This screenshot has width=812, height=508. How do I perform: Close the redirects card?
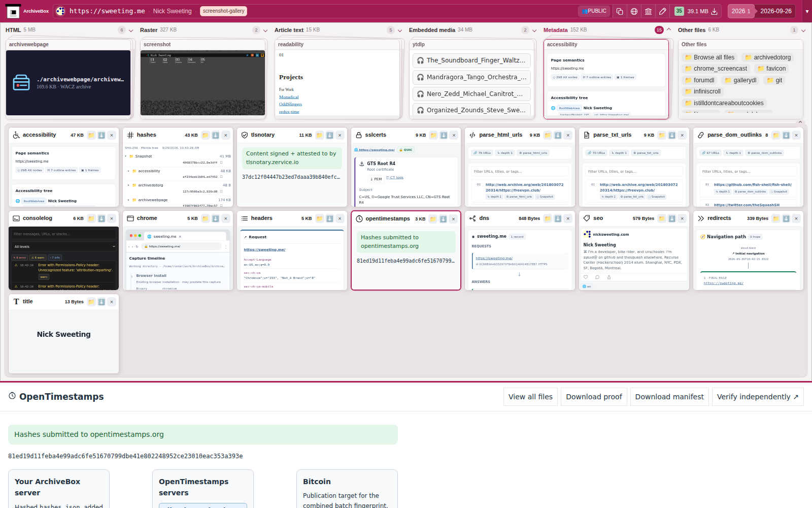pos(796,218)
